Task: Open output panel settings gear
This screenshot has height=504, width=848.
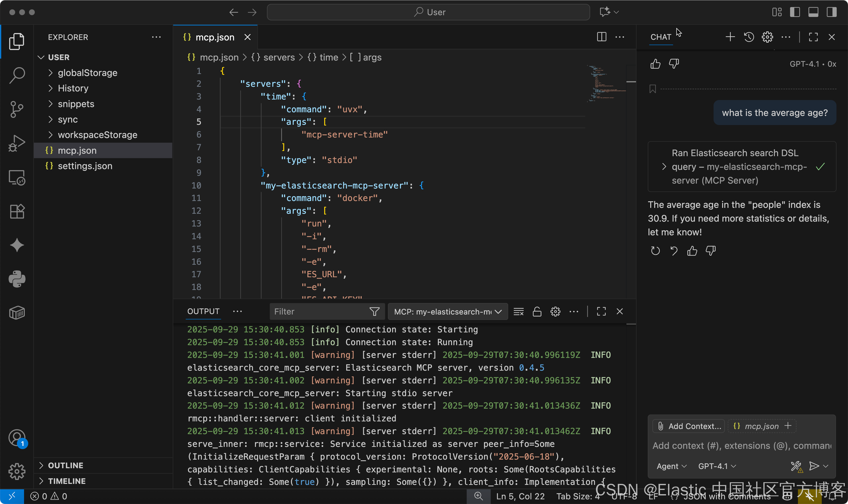Action: [555, 311]
